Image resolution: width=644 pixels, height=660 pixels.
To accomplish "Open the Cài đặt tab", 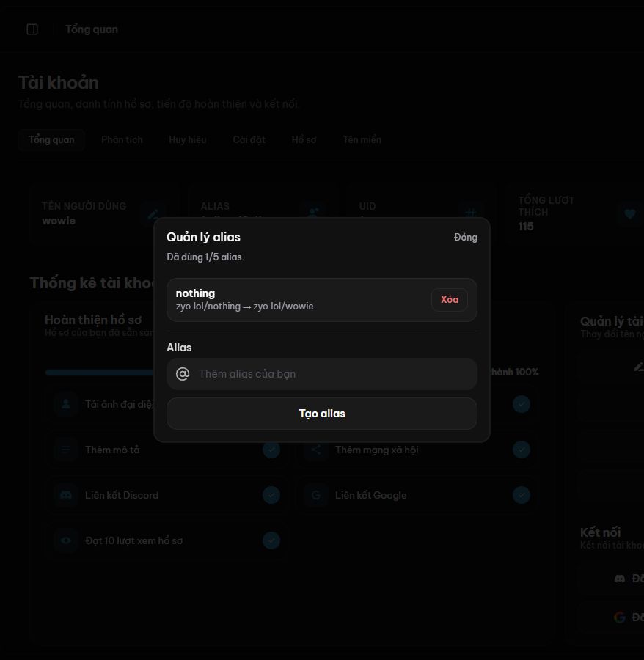I will click(x=249, y=140).
